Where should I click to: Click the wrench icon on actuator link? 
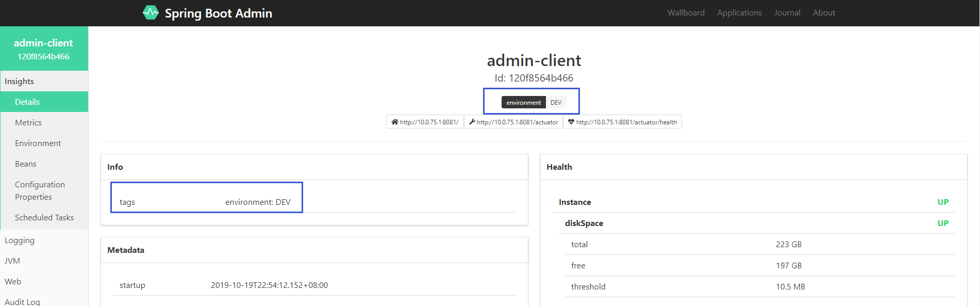point(472,122)
